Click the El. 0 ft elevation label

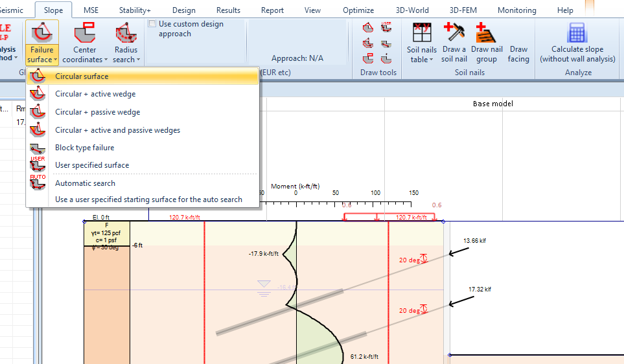[x=100, y=217]
